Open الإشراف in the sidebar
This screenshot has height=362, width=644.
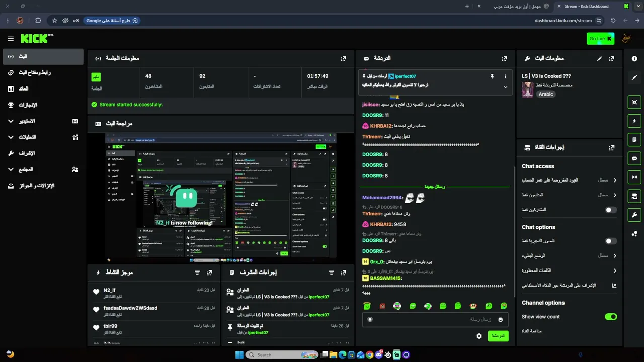43,153
